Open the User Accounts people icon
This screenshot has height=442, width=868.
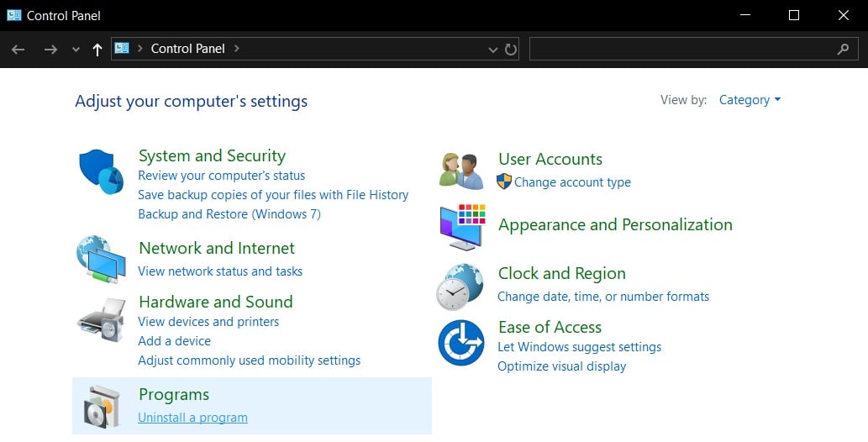pos(461,171)
